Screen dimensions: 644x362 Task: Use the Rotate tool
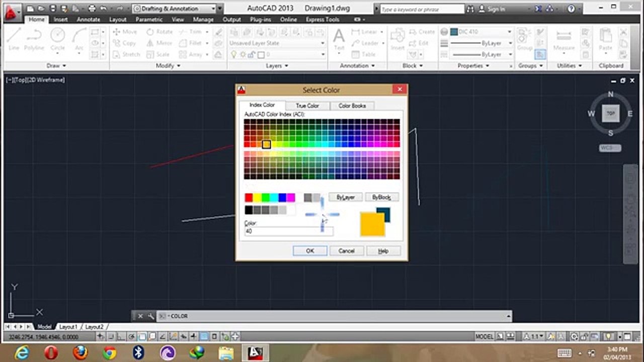pyautogui.click(x=159, y=32)
